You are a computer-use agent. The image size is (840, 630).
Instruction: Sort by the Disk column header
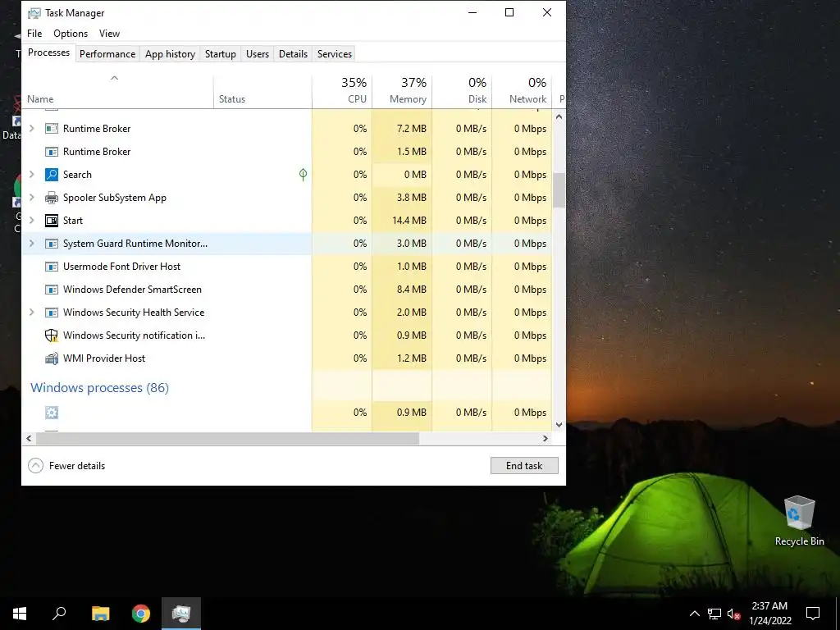tap(462, 91)
